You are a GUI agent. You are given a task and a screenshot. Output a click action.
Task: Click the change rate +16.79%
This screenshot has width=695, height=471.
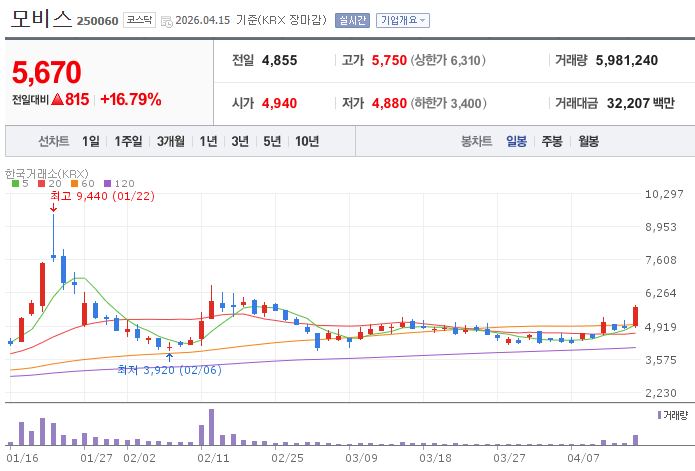pos(131,99)
